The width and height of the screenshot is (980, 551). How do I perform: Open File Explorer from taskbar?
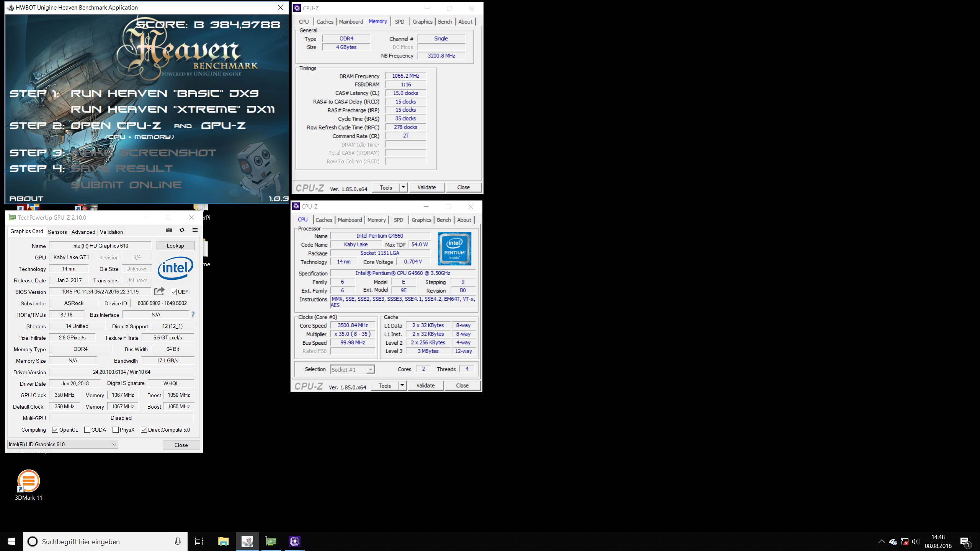pyautogui.click(x=223, y=541)
